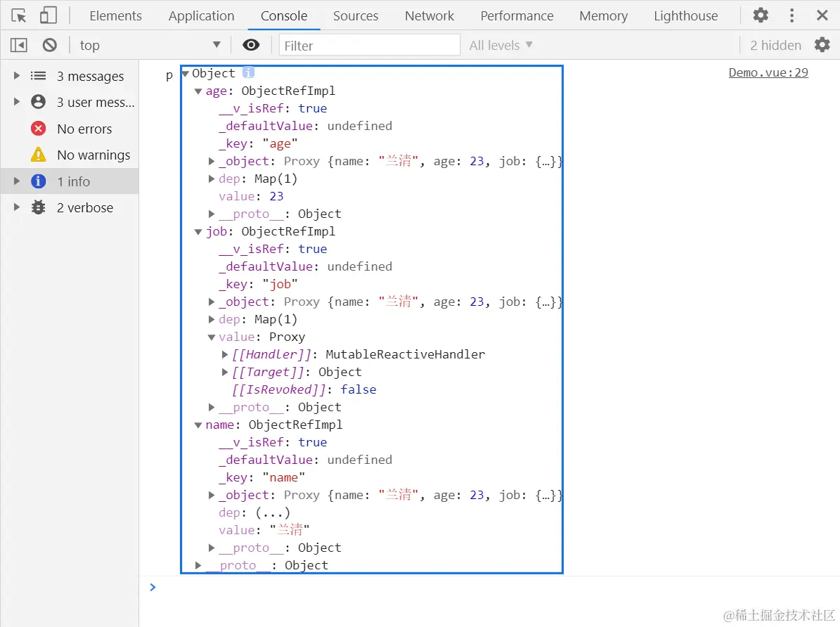Viewport: 840px width, 627px height.
Task: Collapse the root Object entry
Action: [186, 73]
